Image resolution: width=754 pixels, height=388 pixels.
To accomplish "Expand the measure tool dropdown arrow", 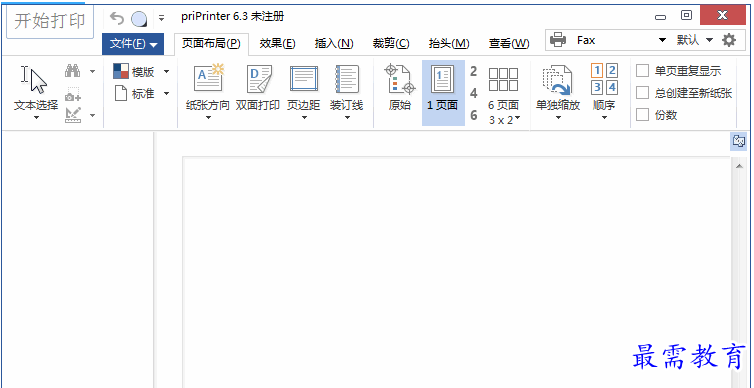I will pyautogui.click(x=92, y=115).
